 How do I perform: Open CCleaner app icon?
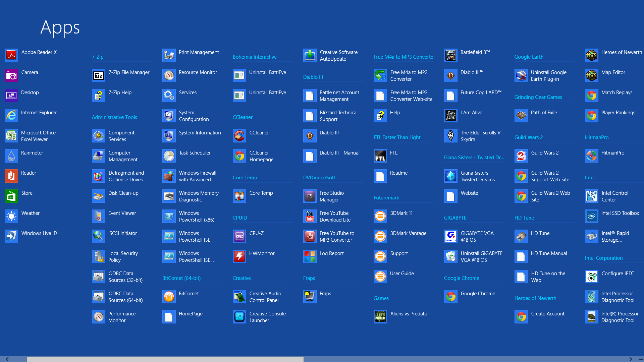click(x=239, y=136)
